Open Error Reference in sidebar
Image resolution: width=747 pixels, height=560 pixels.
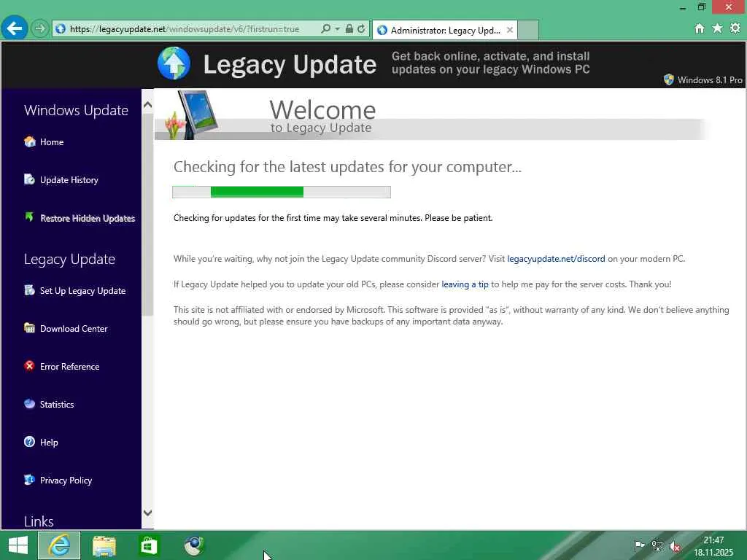tap(69, 367)
